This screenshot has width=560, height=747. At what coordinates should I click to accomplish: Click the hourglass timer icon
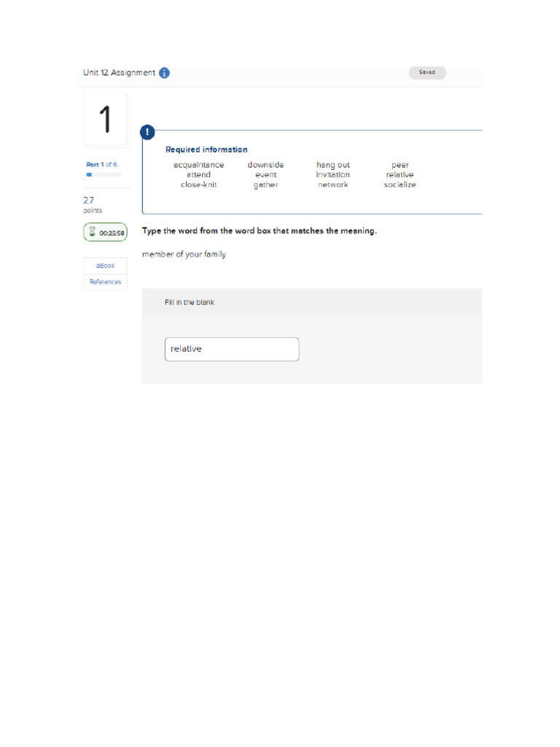pyautogui.click(x=93, y=232)
